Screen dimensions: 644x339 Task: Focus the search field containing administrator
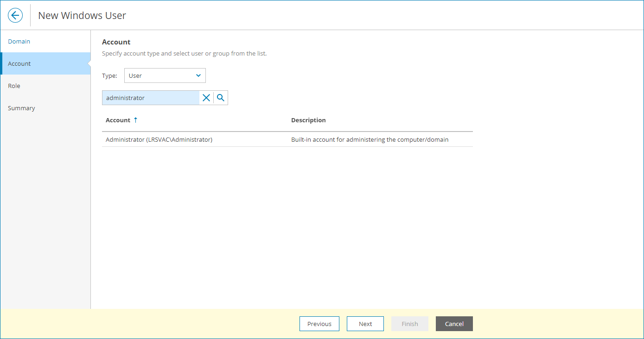[151, 98]
